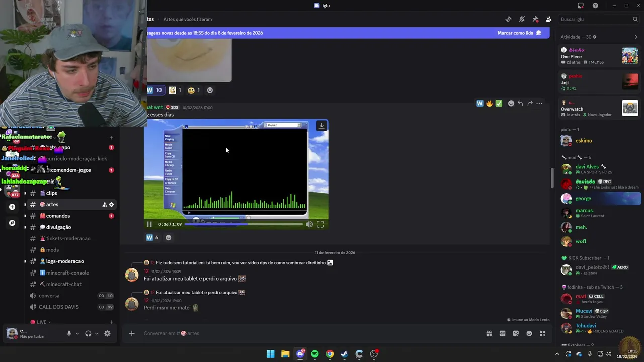
Task: Click the video progress bar
Action: [x=244, y=224]
